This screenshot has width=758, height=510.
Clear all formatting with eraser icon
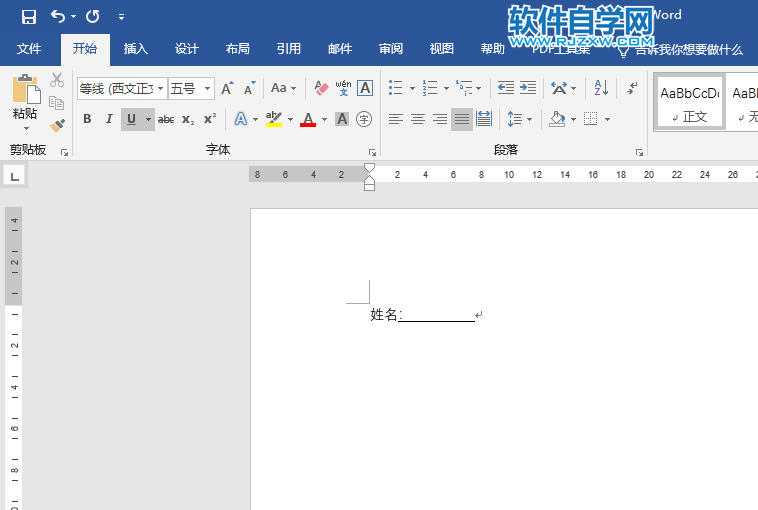pyautogui.click(x=321, y=88)
